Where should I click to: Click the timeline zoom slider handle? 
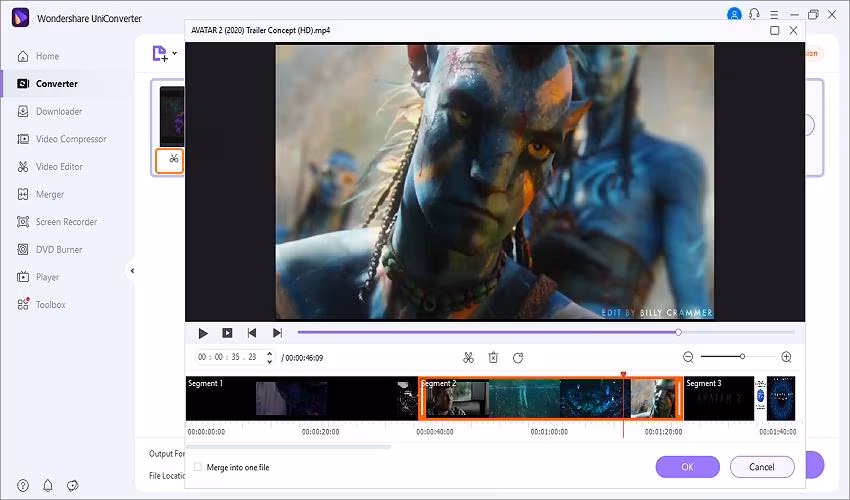(742, 356)
